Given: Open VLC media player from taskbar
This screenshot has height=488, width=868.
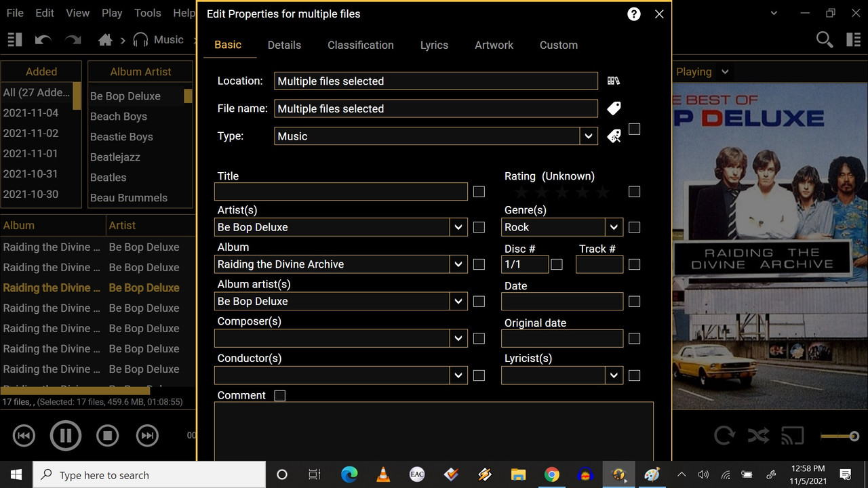Looking at the screenshot, I should point(383,474).
